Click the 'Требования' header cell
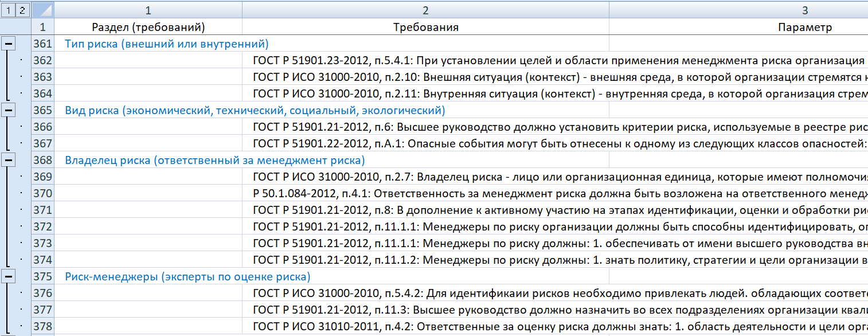Screen dimensions: 868x336 pyautogui.click(x=425, y=27)
